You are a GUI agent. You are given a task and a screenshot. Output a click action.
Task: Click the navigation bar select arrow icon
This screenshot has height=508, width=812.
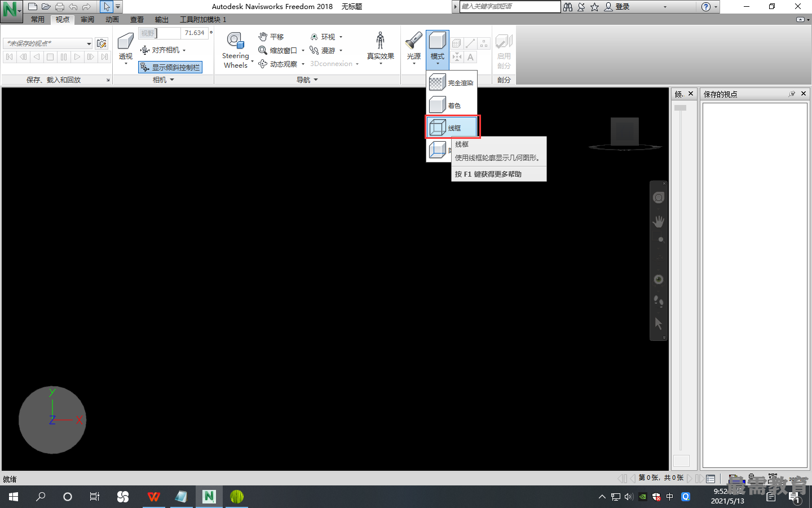pyautogui.click(x=659, y=324)
